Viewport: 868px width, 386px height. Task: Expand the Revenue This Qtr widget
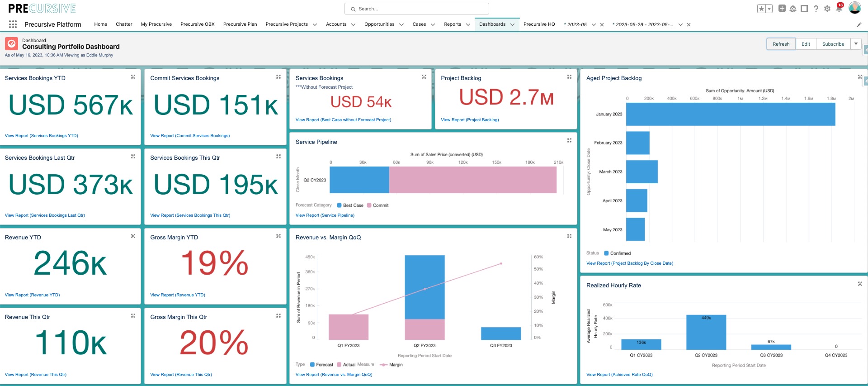pyautogui.click(x=133, y=316)
